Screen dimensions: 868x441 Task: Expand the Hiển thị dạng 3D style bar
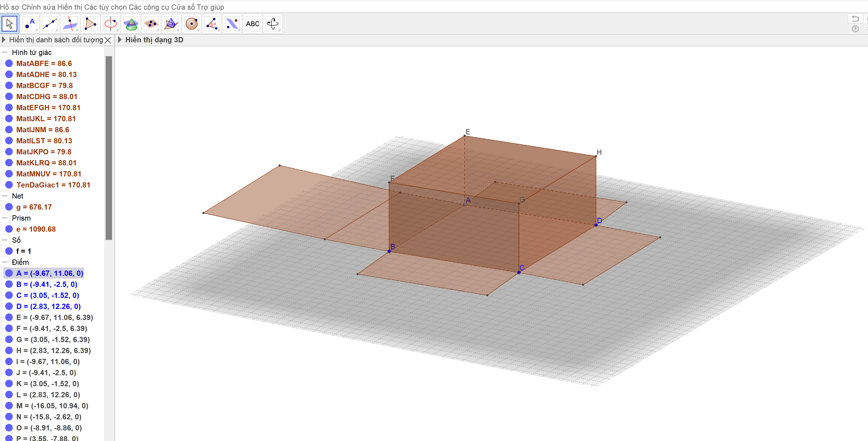pyautogui.click(x=120, y=40)
